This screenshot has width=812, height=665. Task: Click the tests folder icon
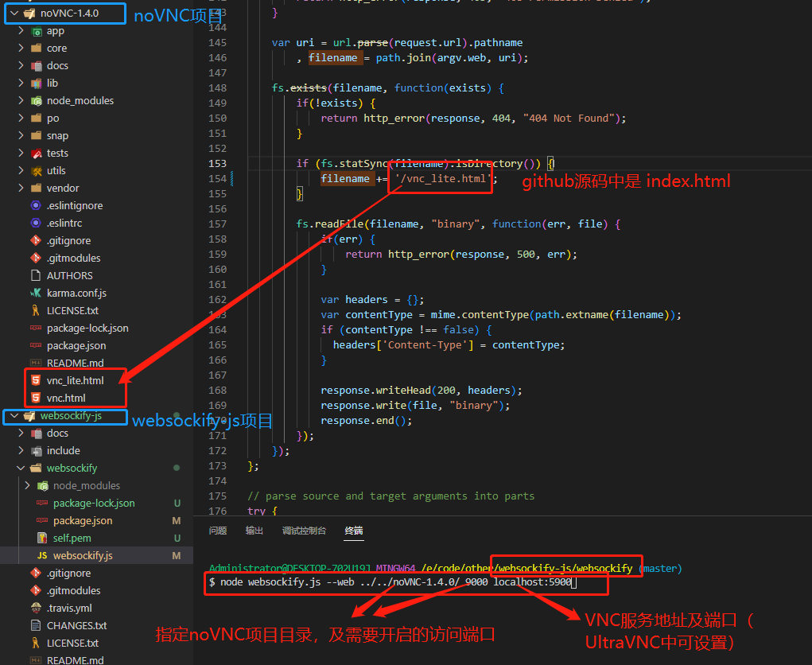[37, 154]
